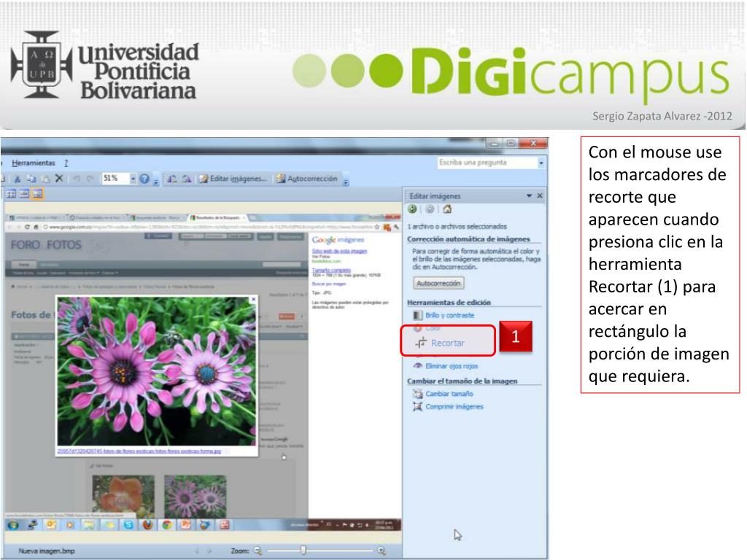Click the Autocorrección toolbar button
Viewport: 747px width, 560px height.
click(x=307, y=179)
